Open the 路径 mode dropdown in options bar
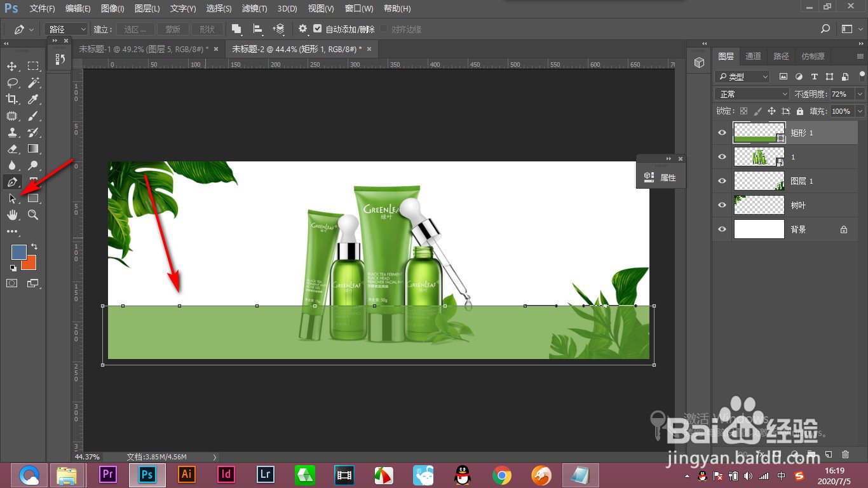Image resolution: width=868 pixels, height=488 pixels. point(66,29)
